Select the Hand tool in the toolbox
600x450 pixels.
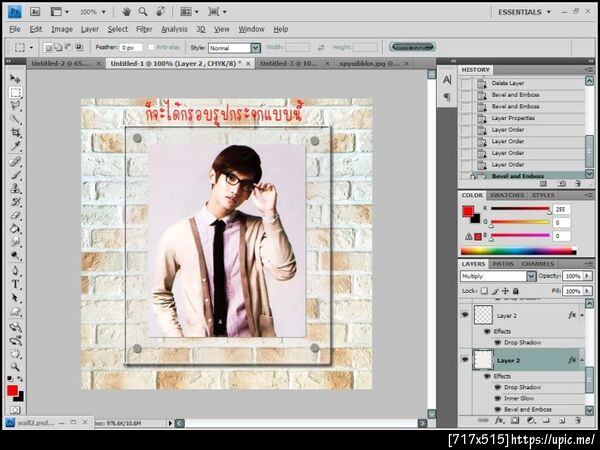(15, 353)
